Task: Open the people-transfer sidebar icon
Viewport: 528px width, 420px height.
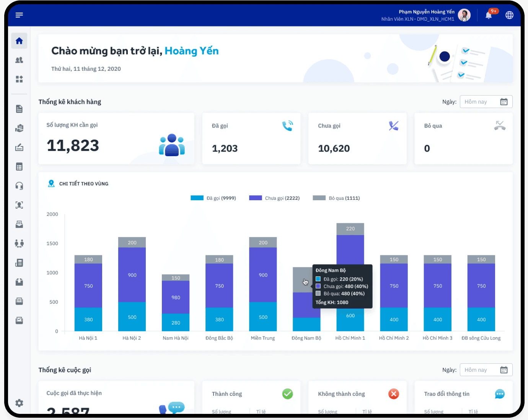Action: [19, 244]
